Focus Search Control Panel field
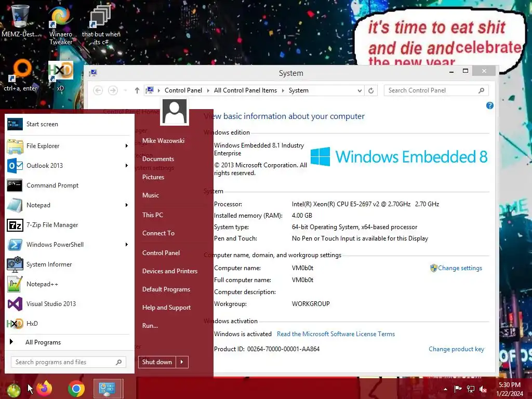Viewport: 532px width, 399px height. click(x=436, y=90)
